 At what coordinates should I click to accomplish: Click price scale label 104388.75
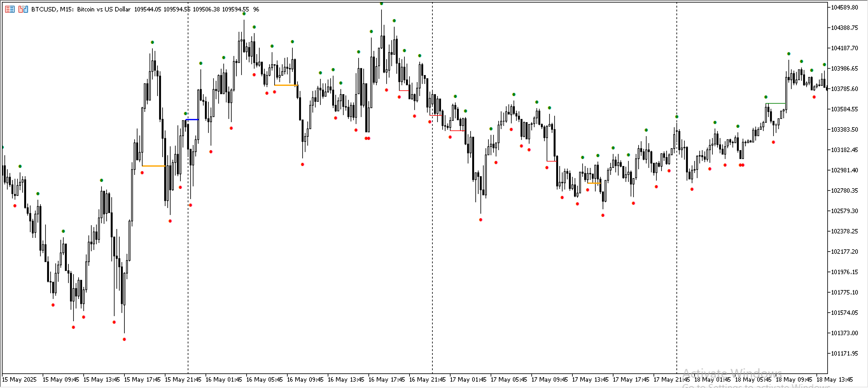(844, 28)
